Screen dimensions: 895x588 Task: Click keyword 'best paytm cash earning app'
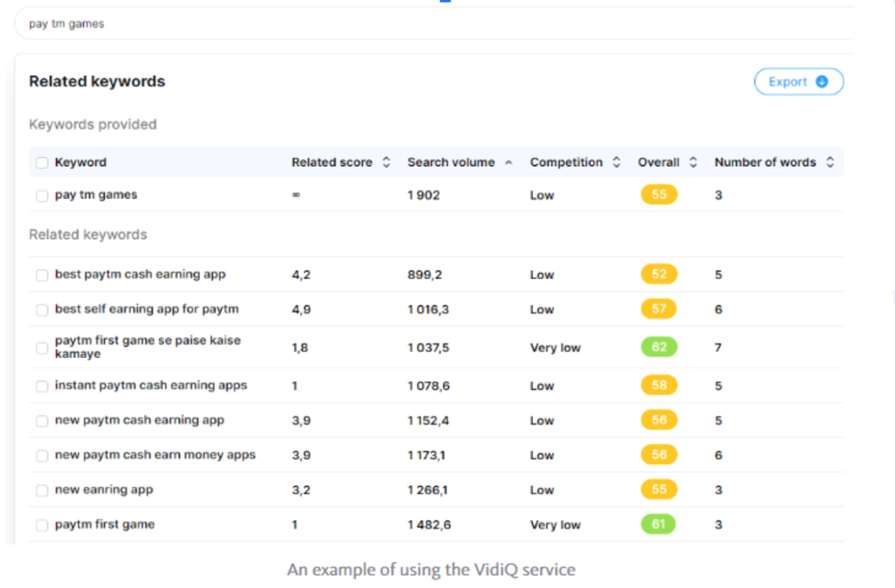pos(140,275)
